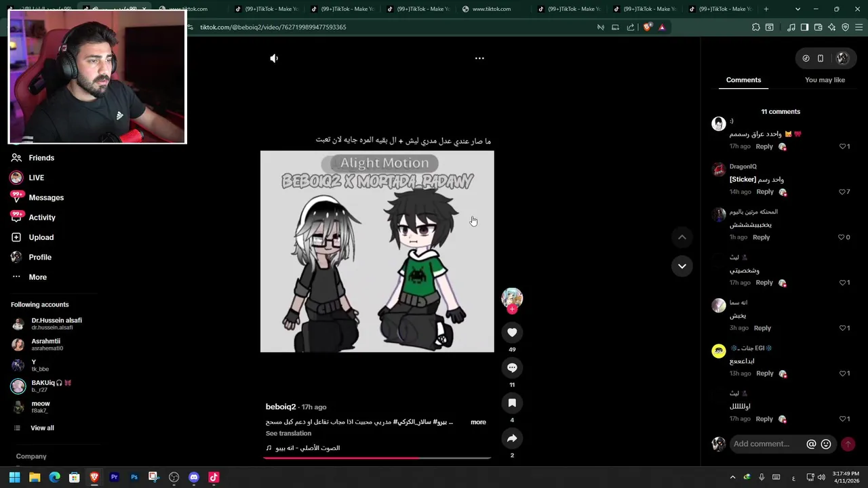This screenshot has width=868, height=488.
Task: Open the three-dots video options menu
Action: click(479, 58)
